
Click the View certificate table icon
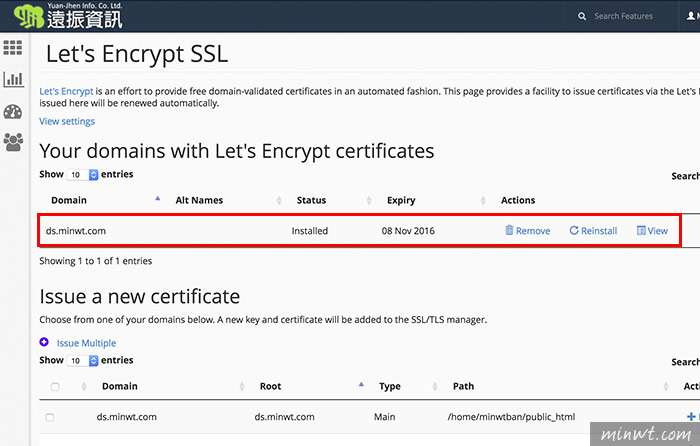tap(641, 230)
